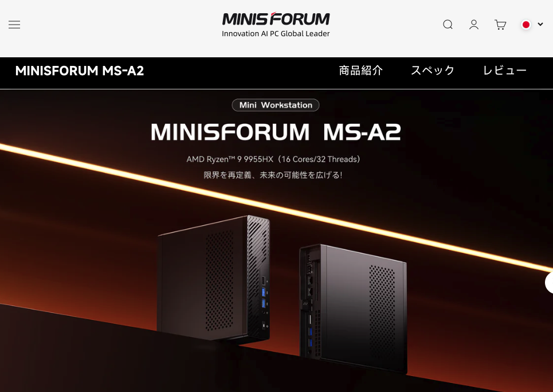Click the MINISFORUM MS-A2 title in black bar
This screenshot has height=392, width=553.
pos(80,71)
